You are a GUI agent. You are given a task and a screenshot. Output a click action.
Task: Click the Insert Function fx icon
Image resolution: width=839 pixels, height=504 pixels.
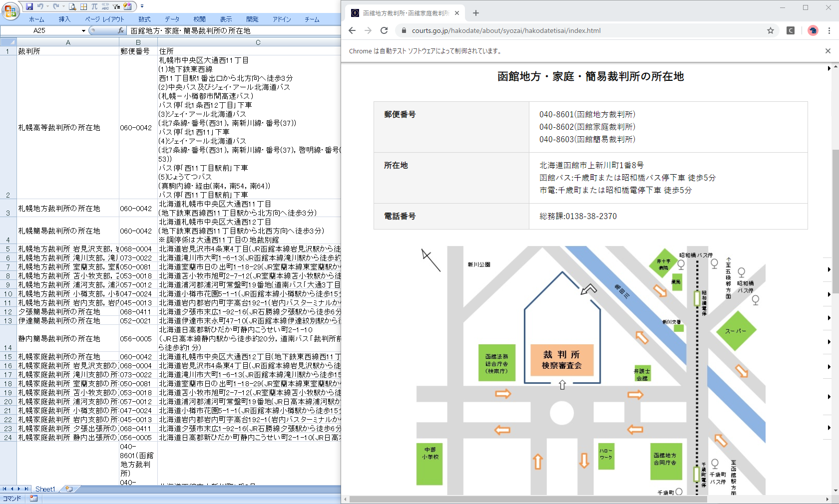pyautogui.click(x=121, y=30)
